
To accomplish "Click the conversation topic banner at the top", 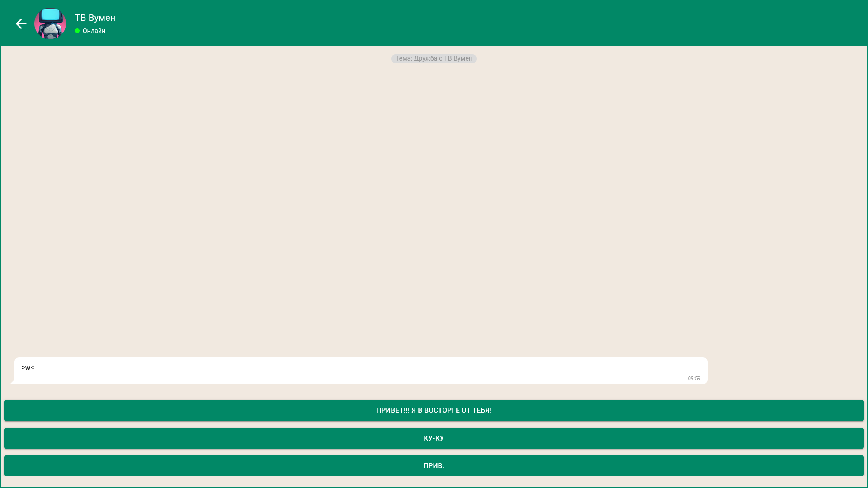I will [434, 58].
